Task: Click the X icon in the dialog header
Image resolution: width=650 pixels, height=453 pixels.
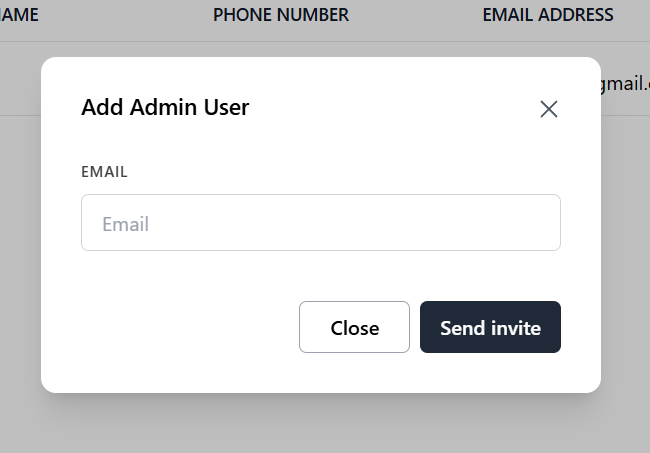Action: click(548, 109)
